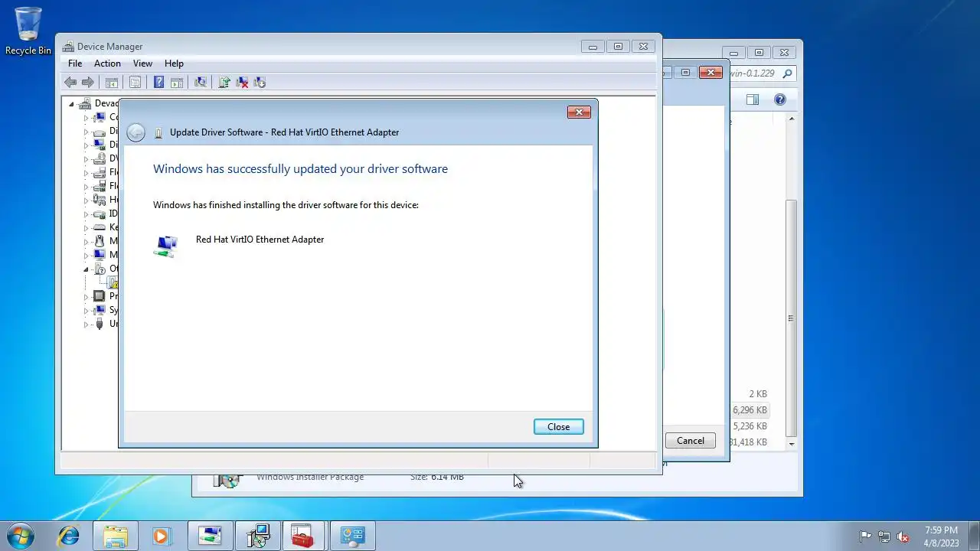The image size is (980, 551).
Task: Select the Universal Serial Bus controllers icon
Action: click(100, 324)
